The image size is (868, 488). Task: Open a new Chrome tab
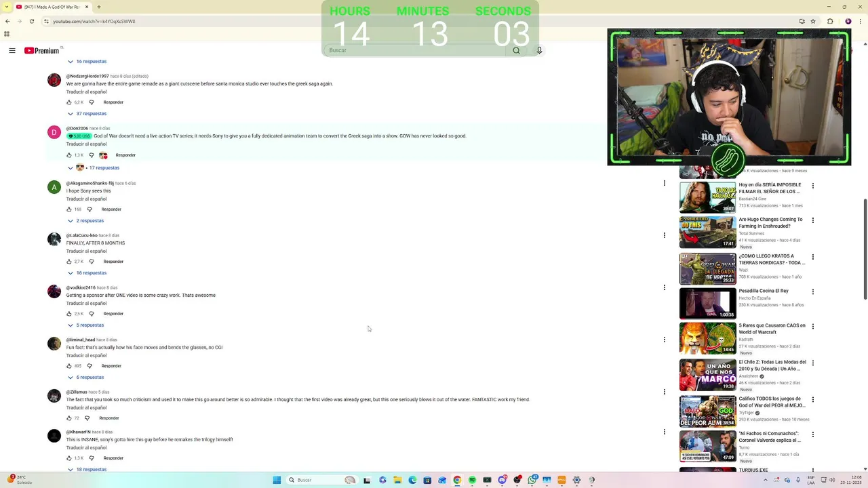point(99,7)
